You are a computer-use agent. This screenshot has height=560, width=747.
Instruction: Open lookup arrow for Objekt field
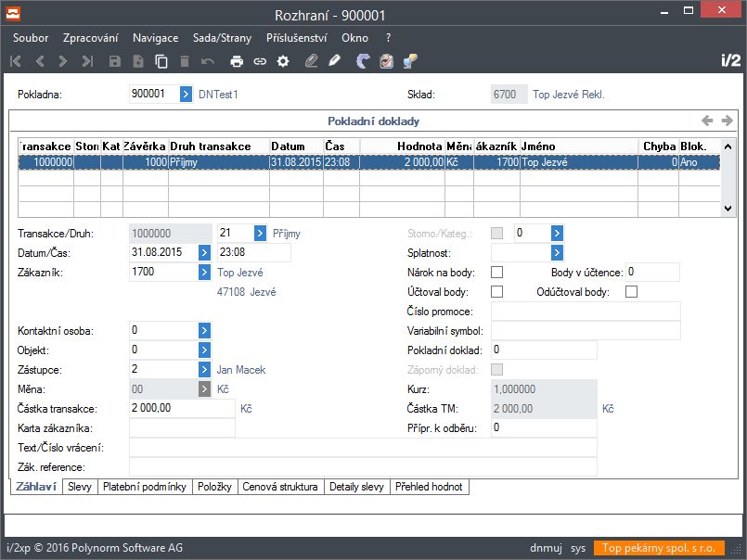click(204, 350)
